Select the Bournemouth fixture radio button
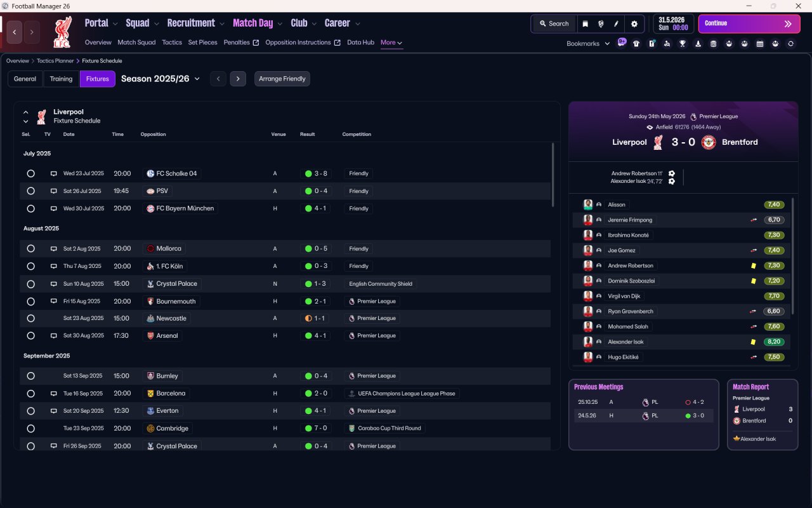This screenshot has width=812, height=508. coord(30,301)
